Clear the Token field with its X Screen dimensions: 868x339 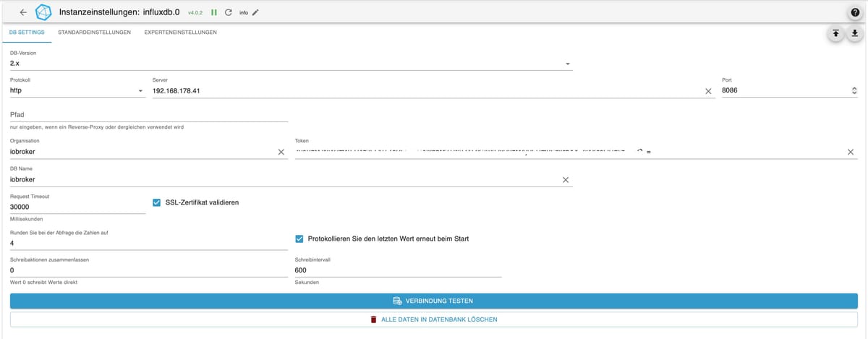pyautogui.click(x=851, y=152)
